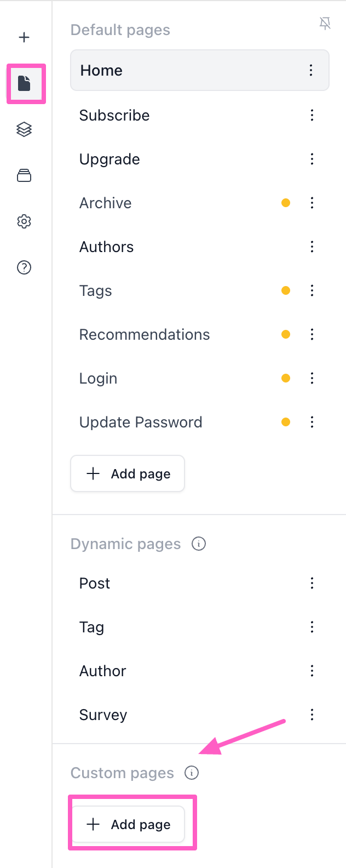Open three-dot menu for Home page
This screenshot has height=868, width=346.
311,70
